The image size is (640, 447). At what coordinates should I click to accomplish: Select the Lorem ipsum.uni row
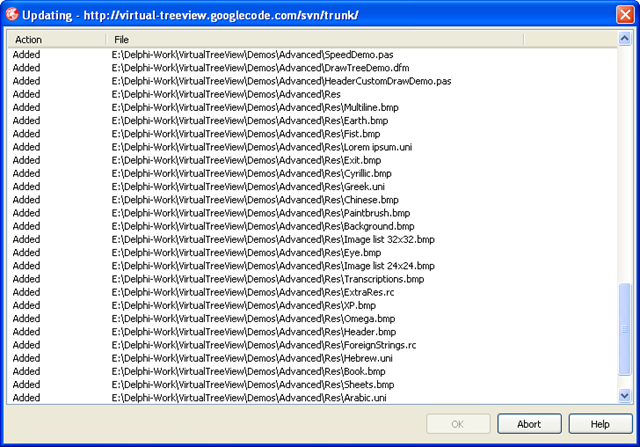312,147
